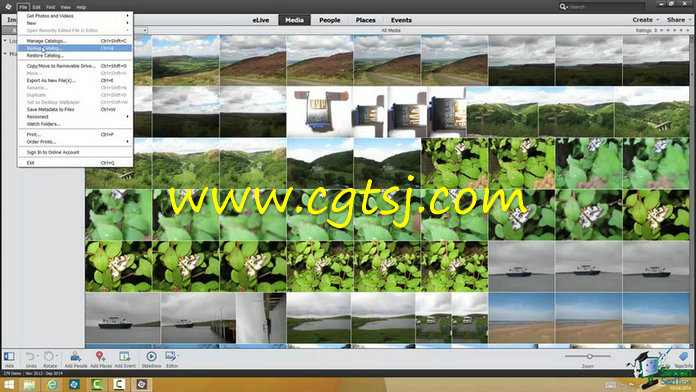Viewport: 696px width, 392px height.
Task: Open the Share dropdown
Action: [679, 20]
